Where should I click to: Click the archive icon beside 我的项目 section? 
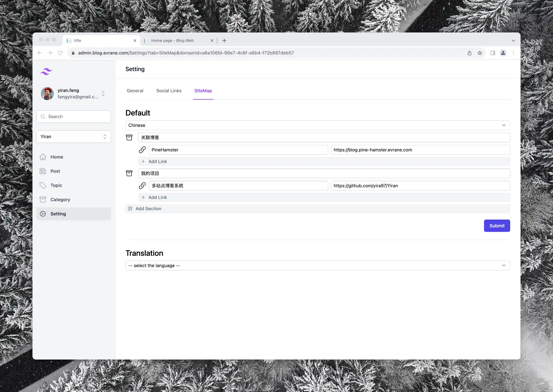coord(129,173)
